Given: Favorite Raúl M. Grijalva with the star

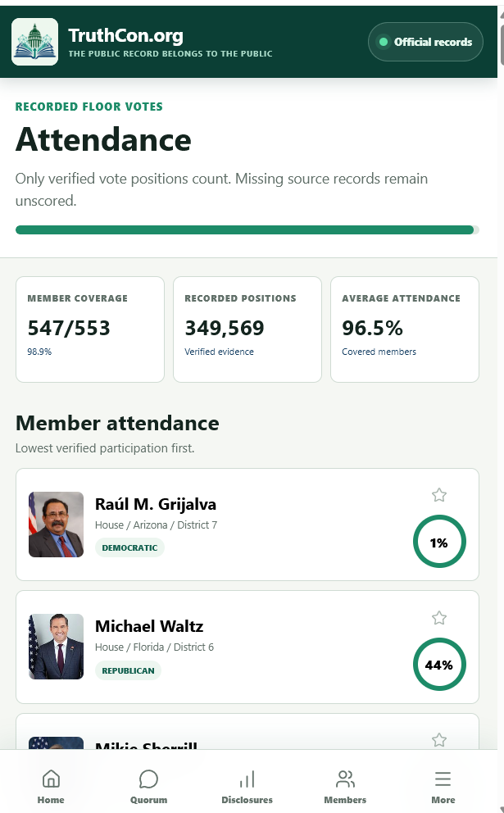Looking at the screenshot, I should pyautogui.click(x=439, y=495).
